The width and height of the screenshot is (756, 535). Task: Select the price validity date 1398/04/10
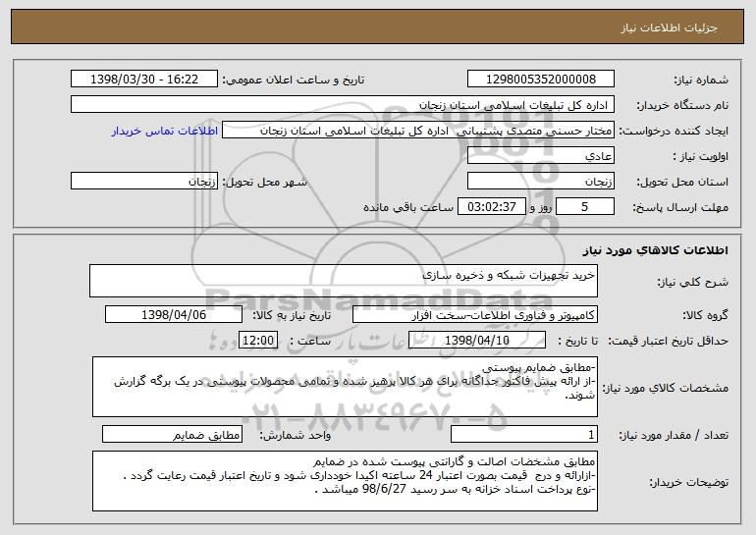click(477, 341)
